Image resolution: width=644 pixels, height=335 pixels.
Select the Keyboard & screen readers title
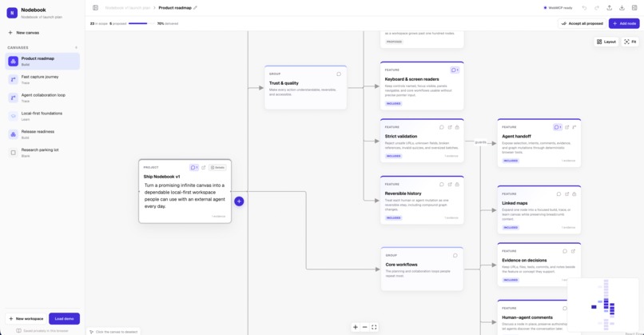coord(411,79)
